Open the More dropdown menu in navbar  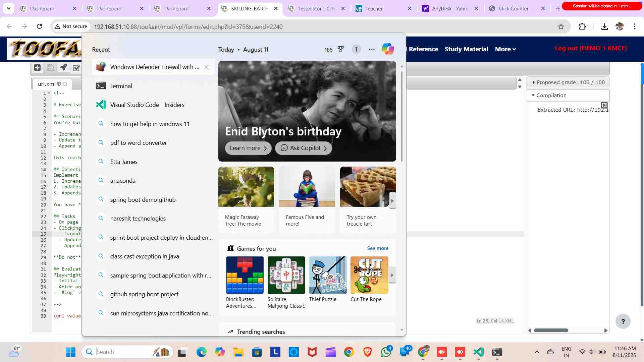(x=505, y=49)
